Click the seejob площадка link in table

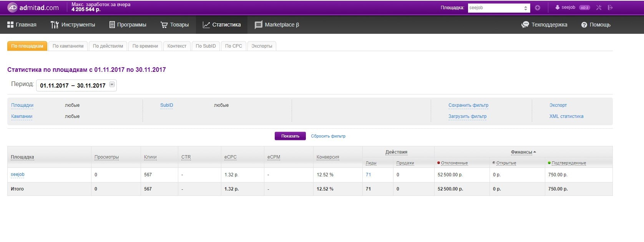click(x=18, y=174)
